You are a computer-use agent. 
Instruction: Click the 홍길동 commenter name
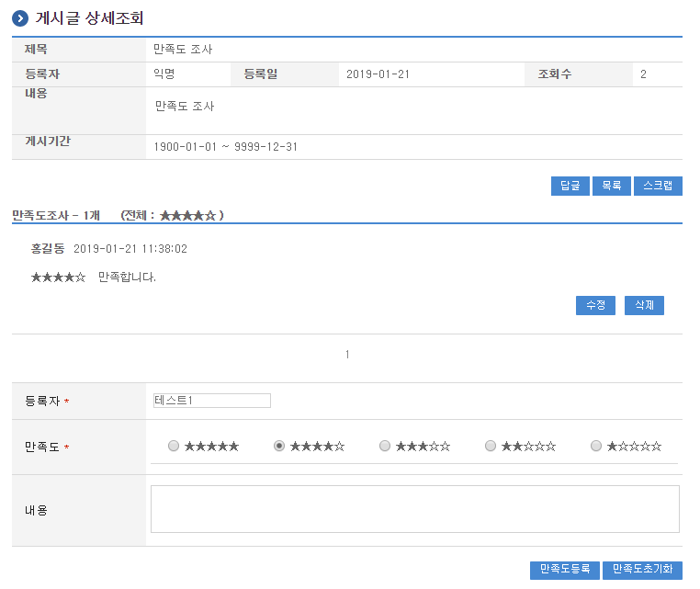[x=48, y=249]
